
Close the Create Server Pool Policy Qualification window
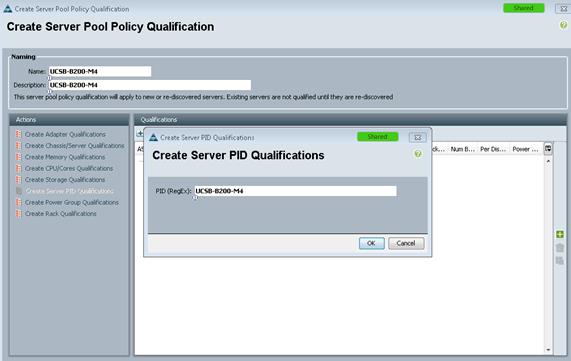(x=563, y=8)
